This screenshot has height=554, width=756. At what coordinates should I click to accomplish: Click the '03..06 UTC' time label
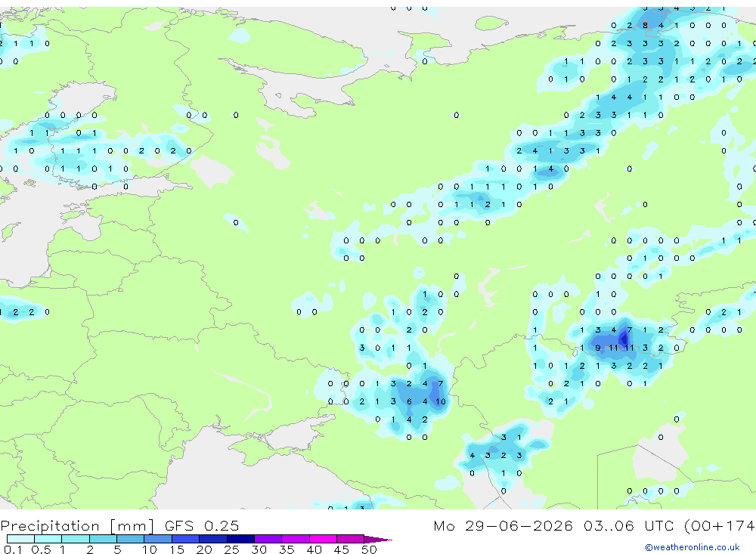(628, 525)
